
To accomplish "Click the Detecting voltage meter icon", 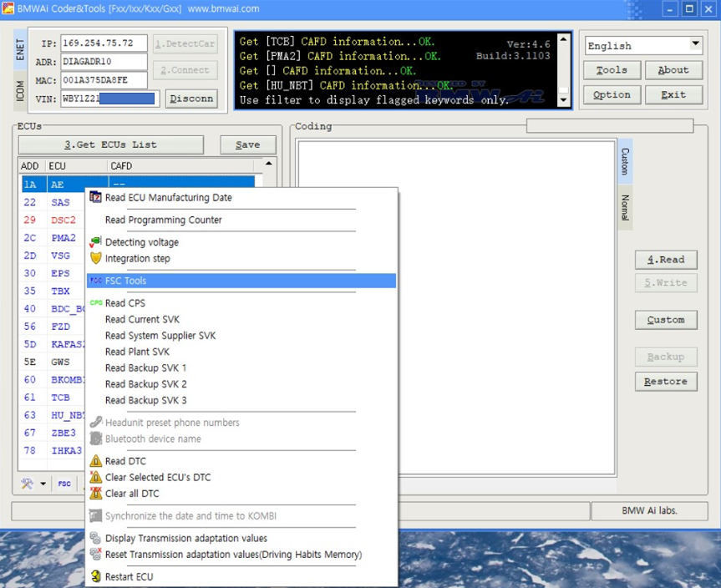I will click(x=95, y=242).
